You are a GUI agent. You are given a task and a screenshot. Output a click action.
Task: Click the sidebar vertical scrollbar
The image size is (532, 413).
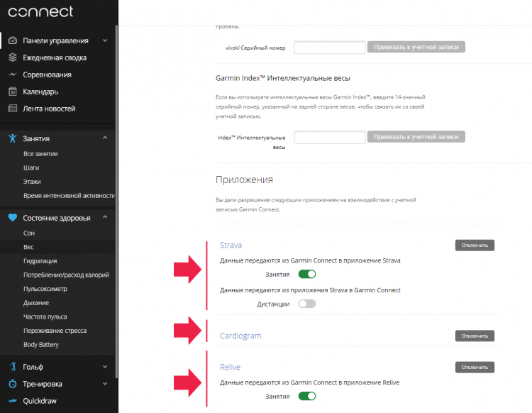click(x=117, y=202)
